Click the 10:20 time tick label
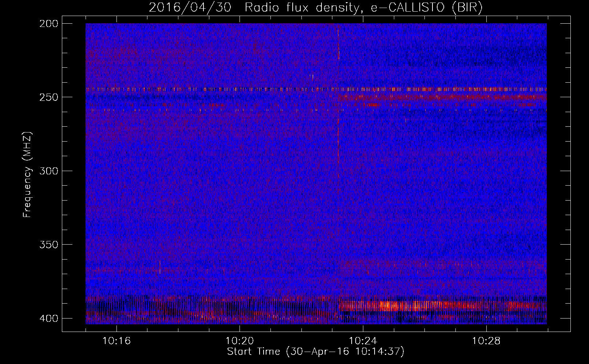The height and width of the screenshot is (364, 589). [240, 341]
